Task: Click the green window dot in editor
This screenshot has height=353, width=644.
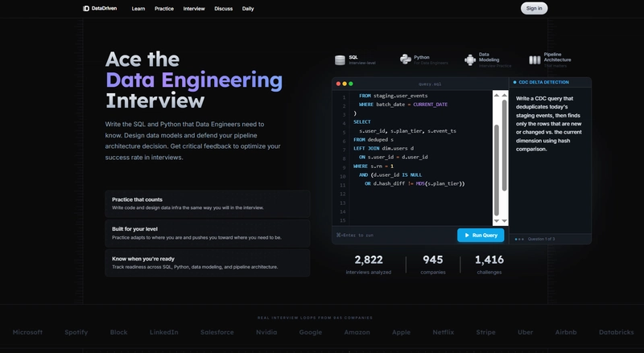Action: coord(350,84)
